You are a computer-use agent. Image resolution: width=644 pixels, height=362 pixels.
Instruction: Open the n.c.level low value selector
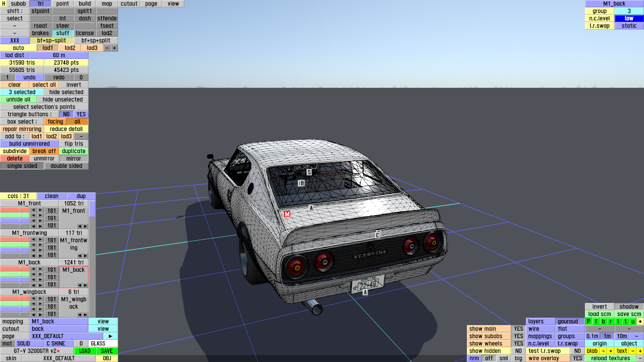[x=629, y=18]
